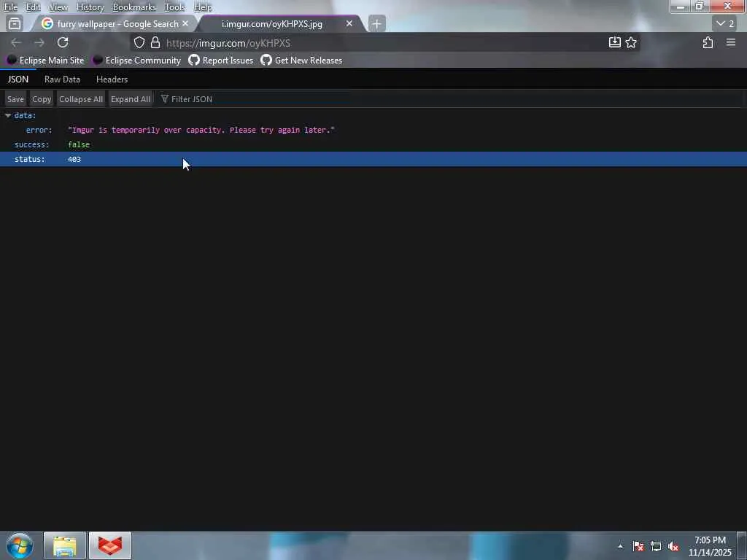Open the View menu
Screen dimensions: 747x560
tap(58, 7)
